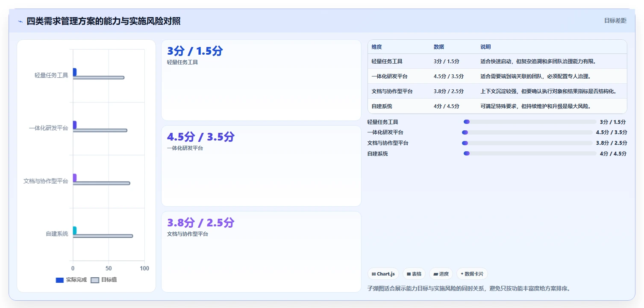Image resolution: width=644 pixels, height=308 pixels.
Task: Click 轻量任务工具 subtitle in the first card
Action: [182, 62]
